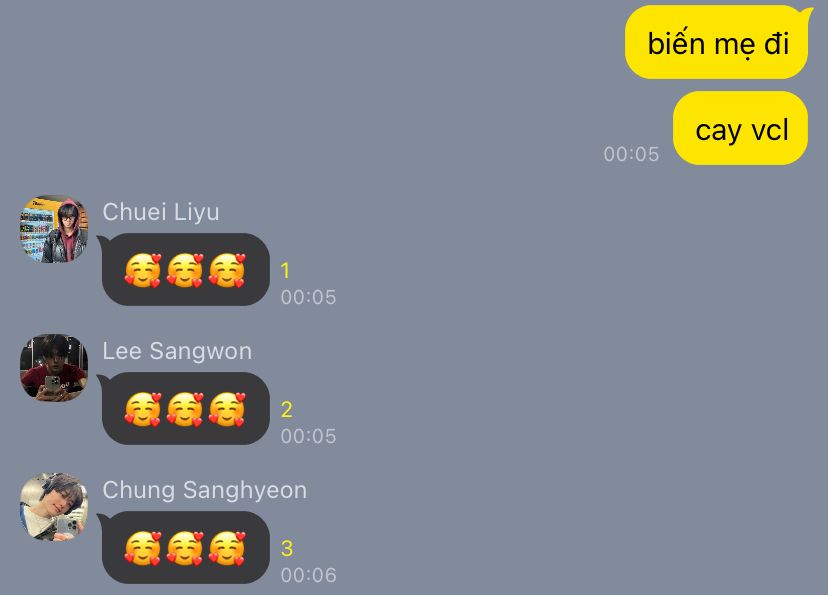828x595 pixels.
Task: Click the 00:06 timestamp on last message
Action: [x=308, y=575]
